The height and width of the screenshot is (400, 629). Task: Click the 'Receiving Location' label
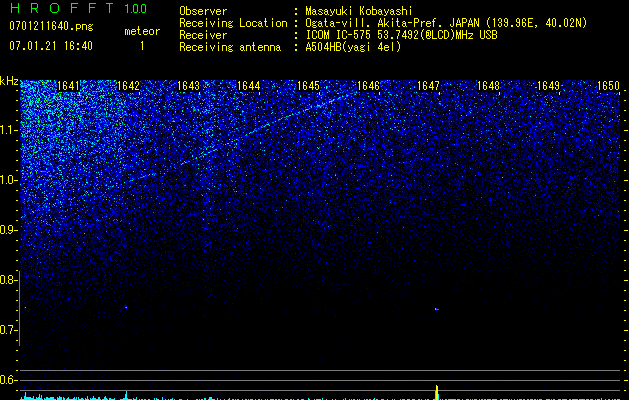tap(233, 23)
